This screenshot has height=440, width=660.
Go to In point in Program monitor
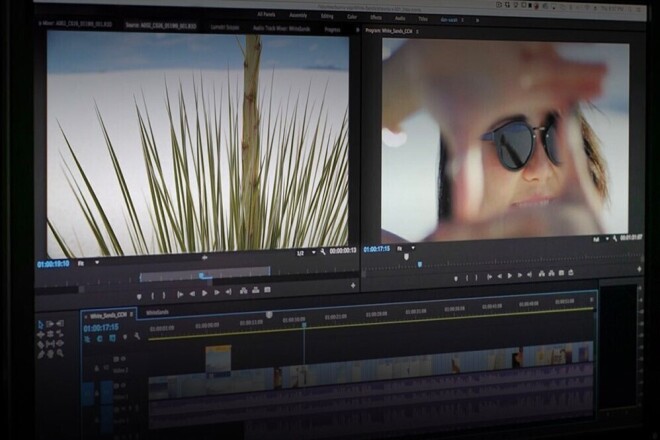[490, 277]
